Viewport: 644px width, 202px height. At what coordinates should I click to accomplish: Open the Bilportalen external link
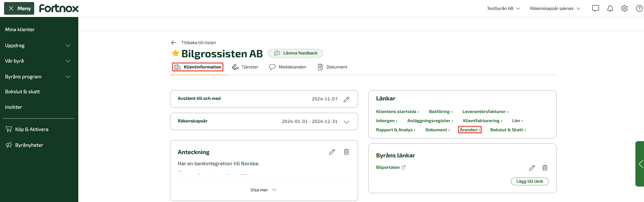click(391, 167)
